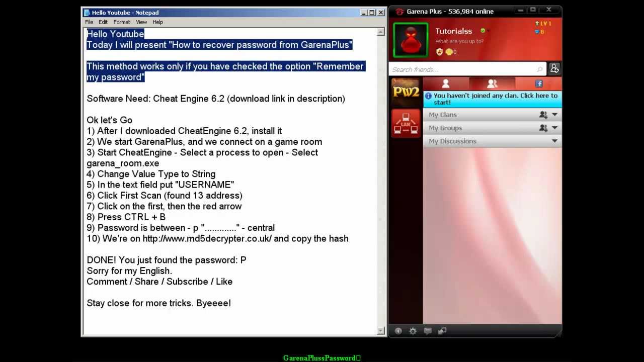
Task: Click the Notepad icon in its title bar
Action: tap(87, 13)
